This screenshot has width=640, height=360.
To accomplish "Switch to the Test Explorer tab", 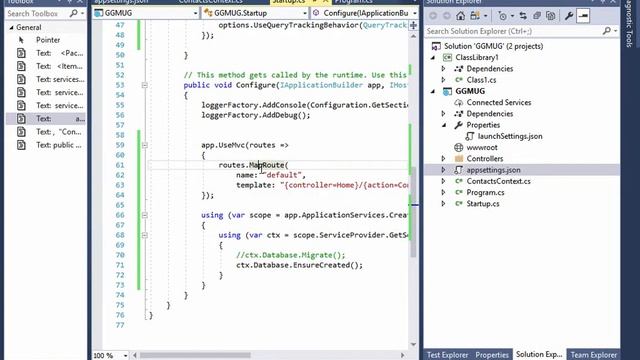I will pos(447,355).
